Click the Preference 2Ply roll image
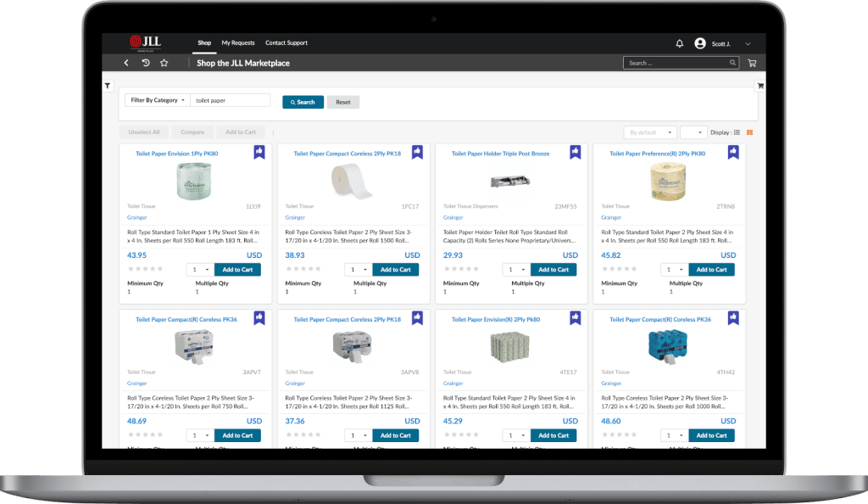 click(668, 182)
